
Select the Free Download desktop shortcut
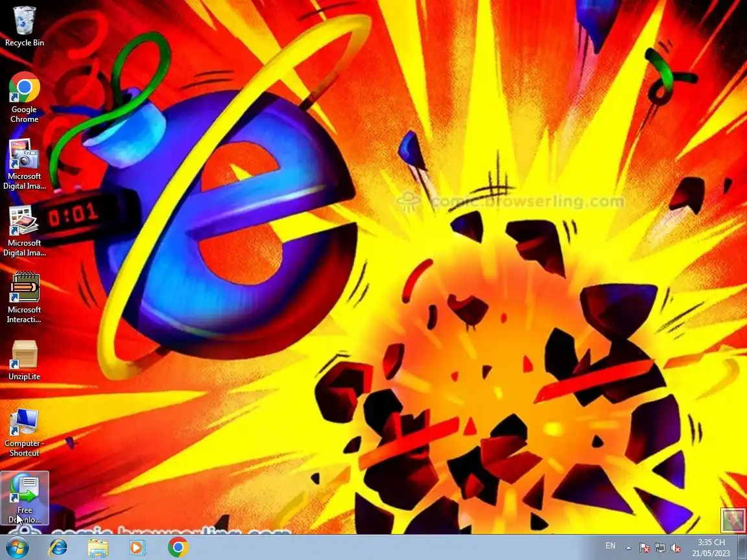click(25, 498)
